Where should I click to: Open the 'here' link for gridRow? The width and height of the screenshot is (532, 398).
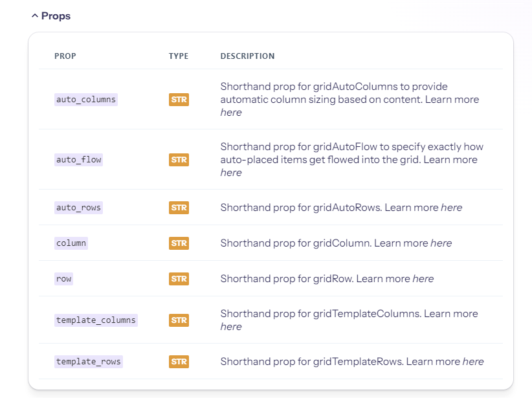click(423, 279)
